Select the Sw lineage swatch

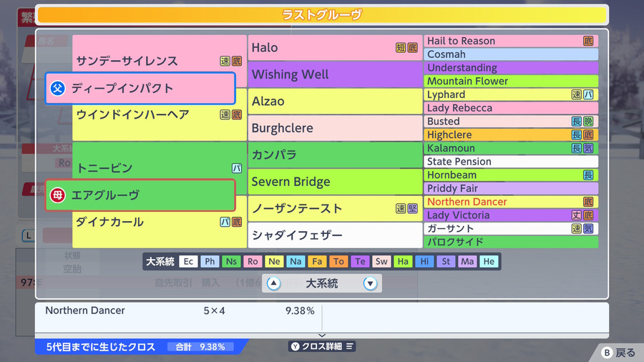(x=381, y=261)
